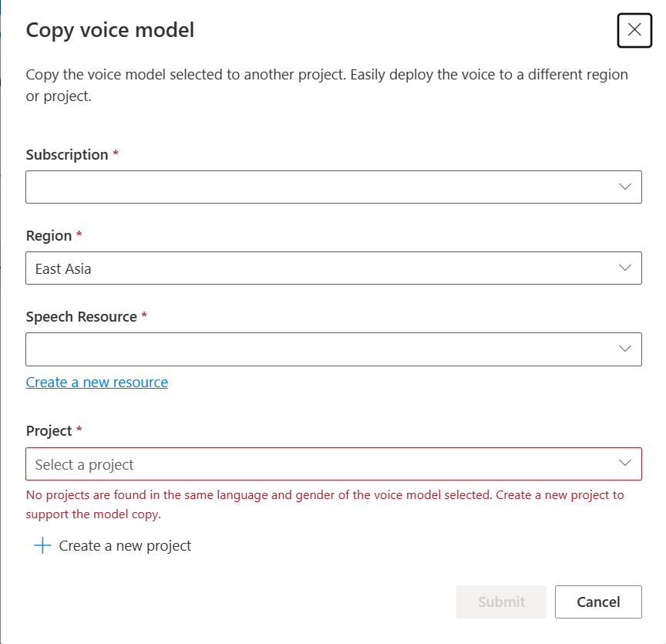Open the Region dropdown showing East Asia
666x644 pixels.
pyautogui.click(x=333, y=268)
